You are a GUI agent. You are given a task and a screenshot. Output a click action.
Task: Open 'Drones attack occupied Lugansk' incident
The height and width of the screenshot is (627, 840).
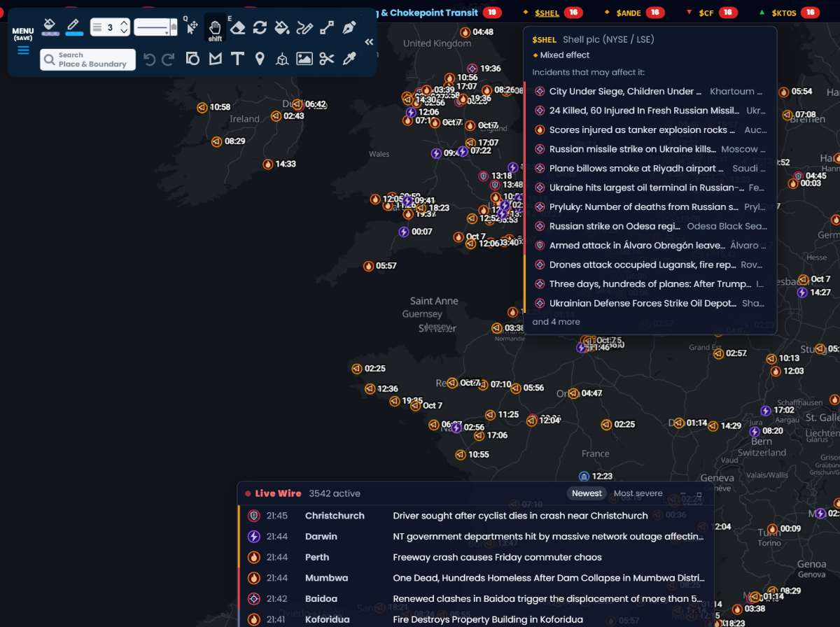[650, 265]
